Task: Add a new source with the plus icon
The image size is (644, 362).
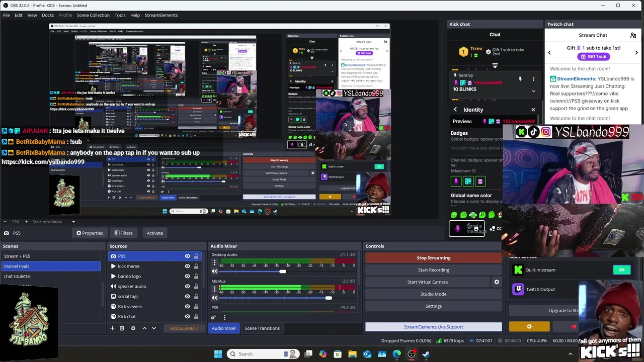Action: 112,328
